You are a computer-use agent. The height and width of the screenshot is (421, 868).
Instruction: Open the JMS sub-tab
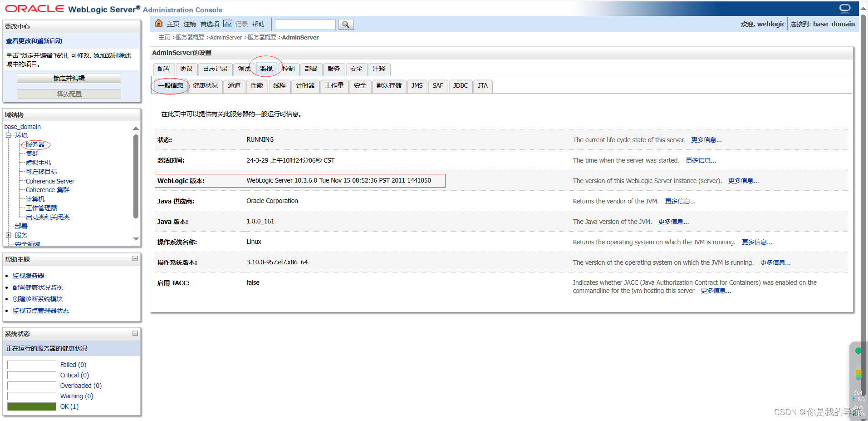pyautogui.click(x=417, y=86)
